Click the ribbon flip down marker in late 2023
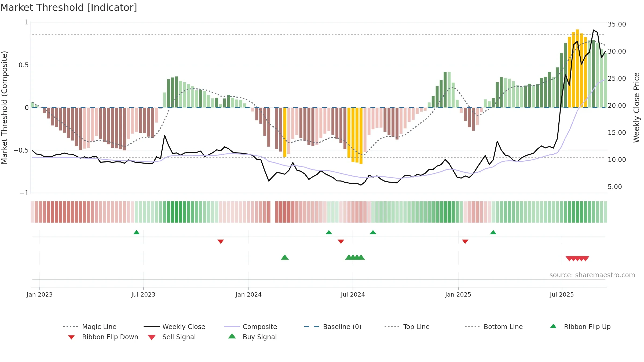This screenshot has width=644, height=362. [221, 242]
